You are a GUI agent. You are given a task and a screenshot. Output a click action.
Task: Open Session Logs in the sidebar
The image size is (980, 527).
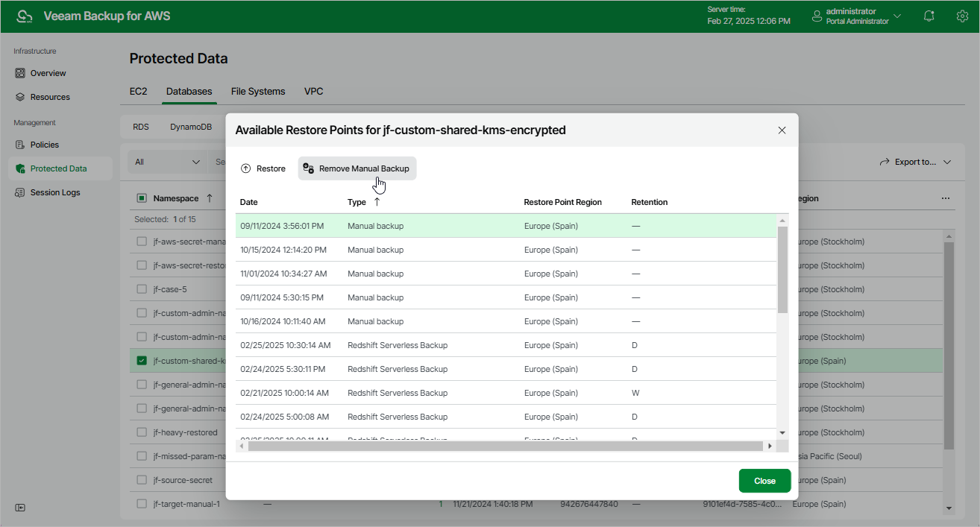coord(54,192)
